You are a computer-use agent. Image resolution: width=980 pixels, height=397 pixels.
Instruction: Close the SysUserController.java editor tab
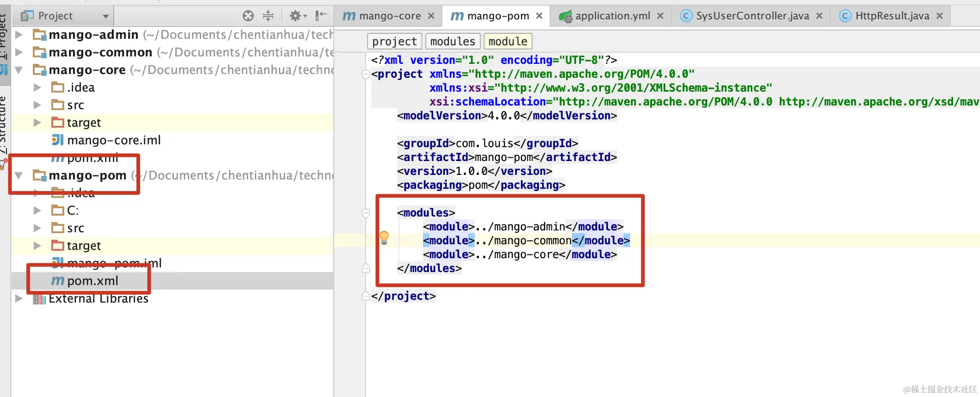pyautogui.click(x=820, y=16)
